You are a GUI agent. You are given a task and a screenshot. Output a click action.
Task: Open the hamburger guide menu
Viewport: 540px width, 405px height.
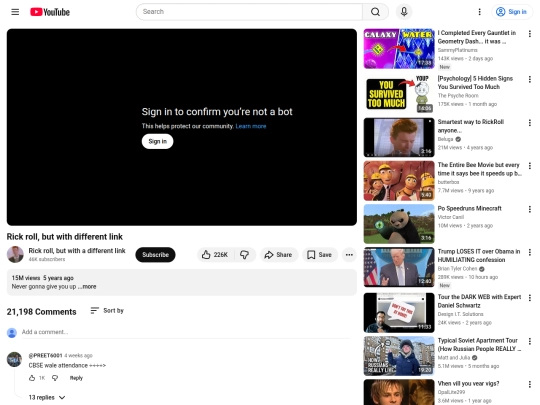[15, 12]
